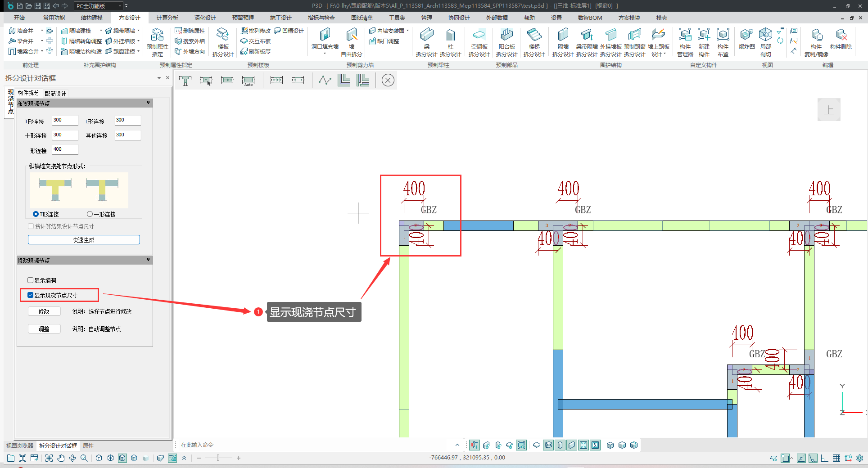Collapse the 修改现浇节点 section
Screen dimensions: 868x468
coord(148,260)
